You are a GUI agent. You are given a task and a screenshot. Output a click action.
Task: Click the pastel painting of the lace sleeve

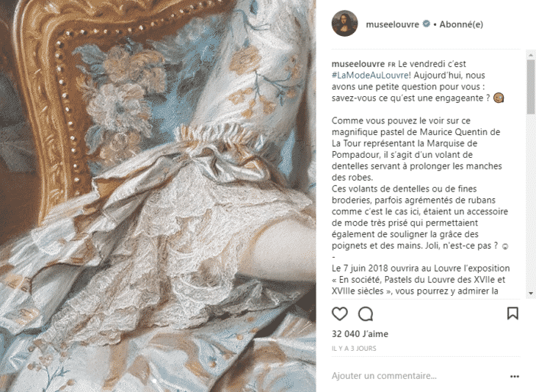158,196
